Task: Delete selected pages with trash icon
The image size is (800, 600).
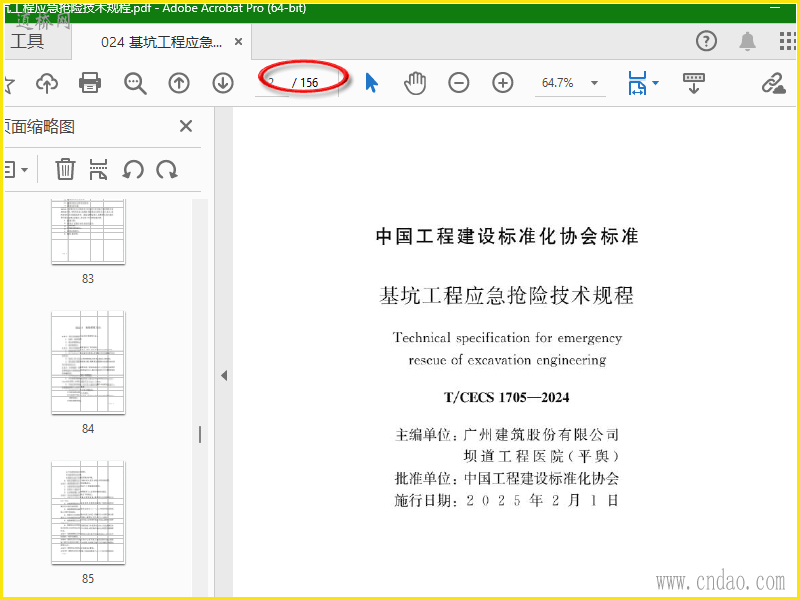Action: pos(65,169)
